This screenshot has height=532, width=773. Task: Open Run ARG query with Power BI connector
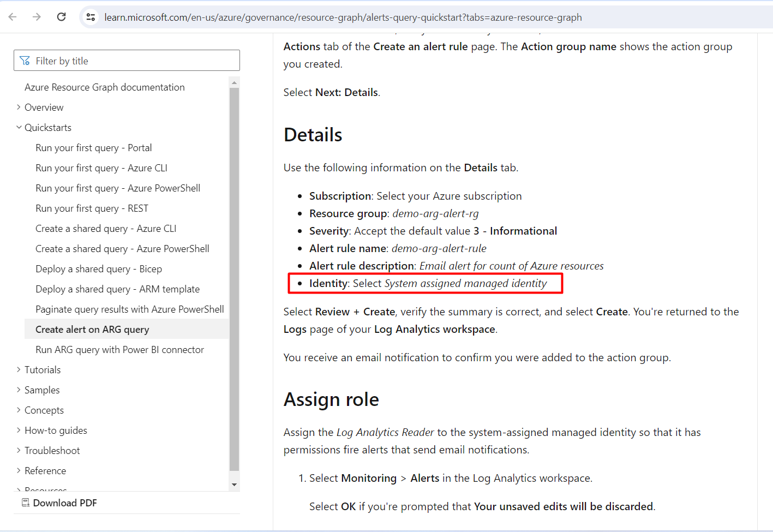(119, 350)
